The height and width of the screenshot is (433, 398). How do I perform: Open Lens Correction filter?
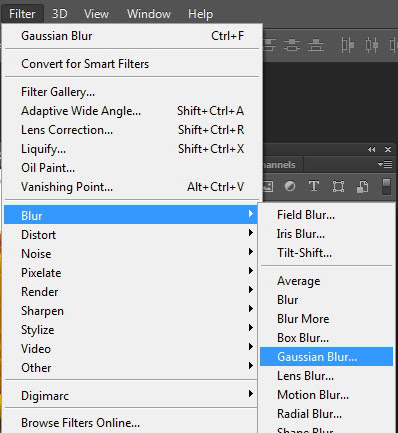point(132,130)
